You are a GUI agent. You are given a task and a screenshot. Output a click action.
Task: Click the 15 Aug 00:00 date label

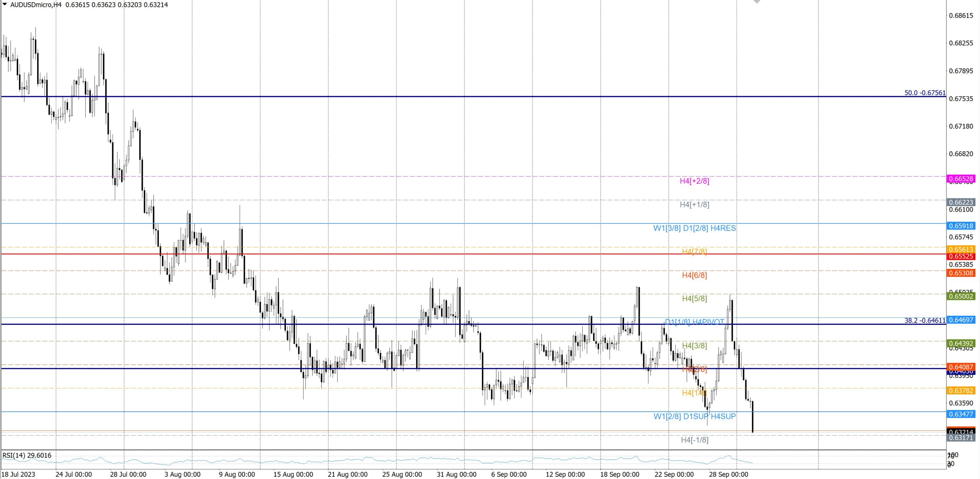293,474
